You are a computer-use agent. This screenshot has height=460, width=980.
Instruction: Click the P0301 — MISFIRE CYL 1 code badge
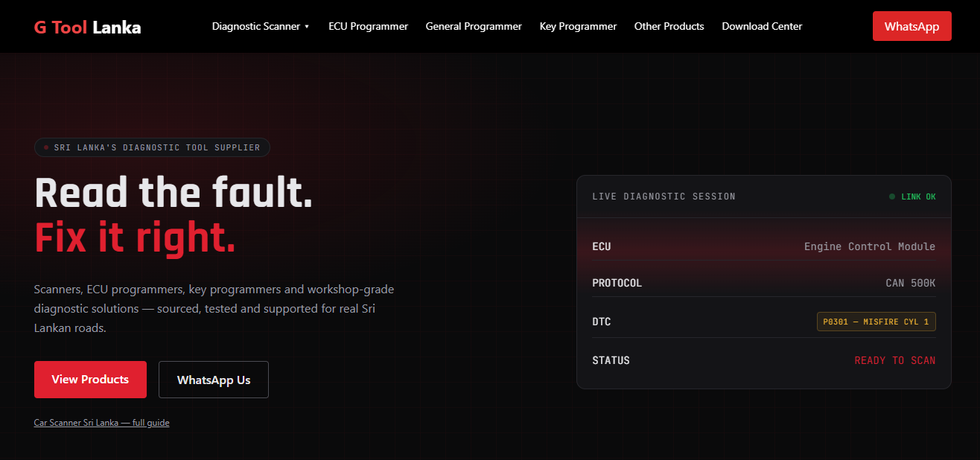point(876,322)
